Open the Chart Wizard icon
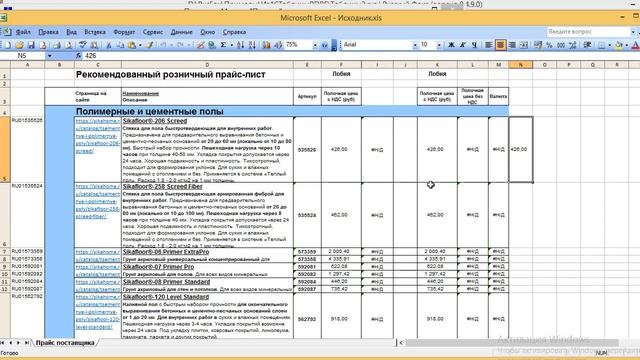Viewport: 640px width, 360px height. coord(267,45)
